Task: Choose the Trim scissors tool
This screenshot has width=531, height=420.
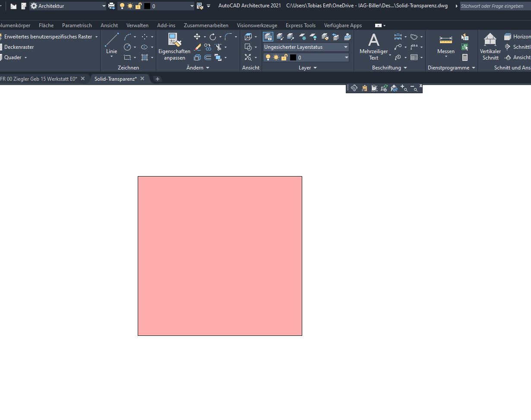Action: 218,47
